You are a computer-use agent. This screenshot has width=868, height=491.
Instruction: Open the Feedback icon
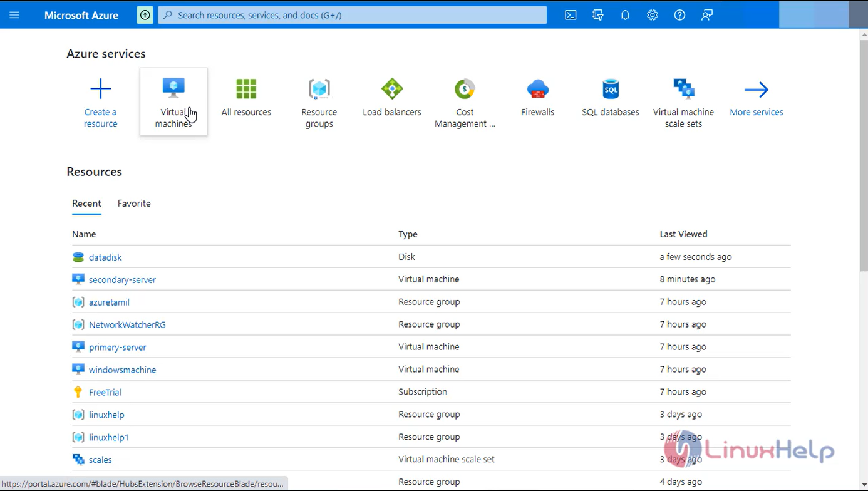pos(707,15)
